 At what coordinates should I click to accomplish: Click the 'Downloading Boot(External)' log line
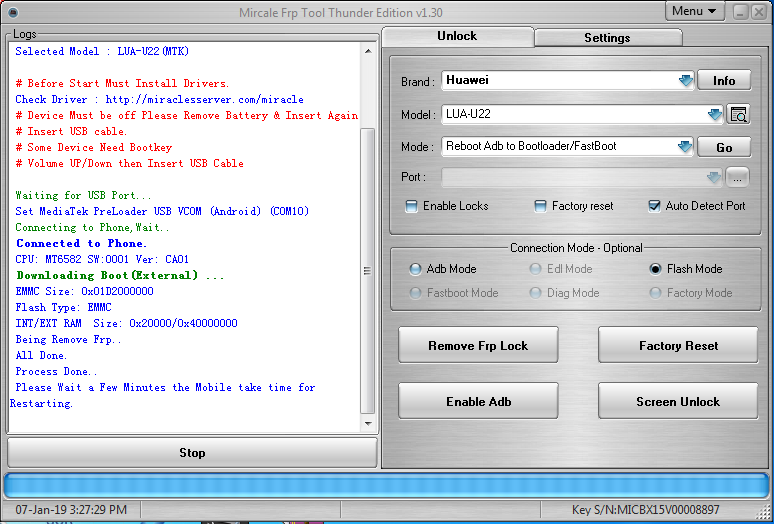pos(120,275)
